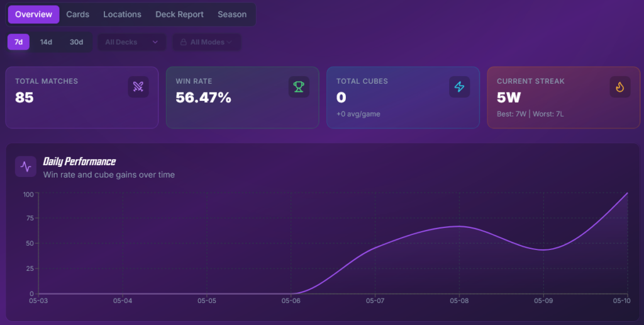The width and height of the screenshot is (644, 325).
Task: Click the 05-08 date axis label
Action: click(x=459, y=300)
